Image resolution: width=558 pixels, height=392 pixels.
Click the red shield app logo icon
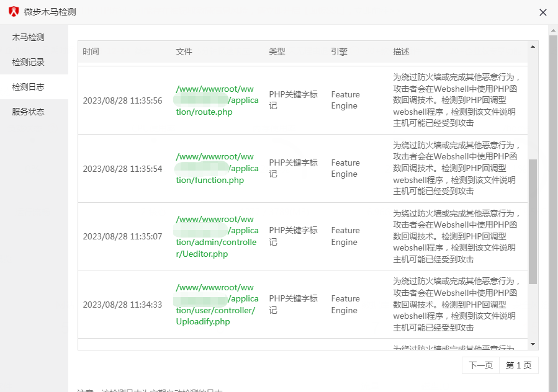[x=14, y=12]
